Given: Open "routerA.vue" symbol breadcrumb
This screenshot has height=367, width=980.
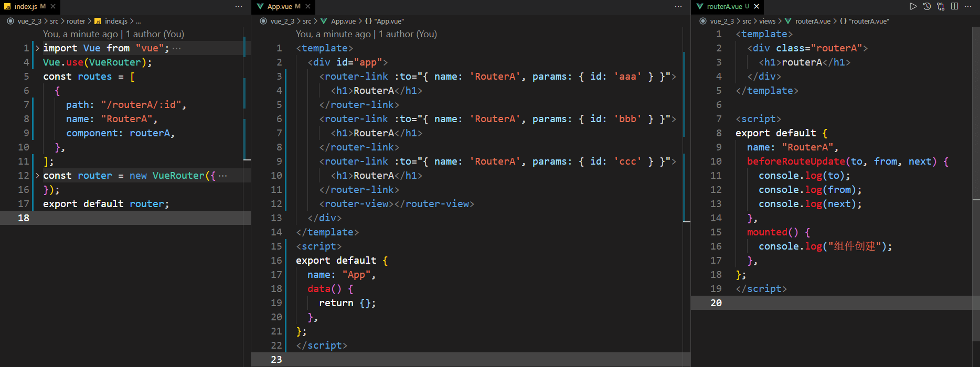Looking at the screenshot, I should click(869, 21).
